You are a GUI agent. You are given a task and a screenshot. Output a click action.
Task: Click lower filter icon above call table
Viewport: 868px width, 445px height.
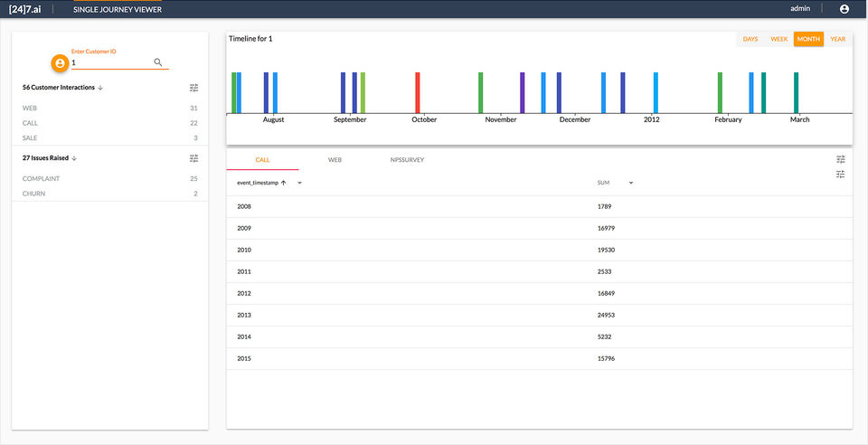tap(841, 175)
